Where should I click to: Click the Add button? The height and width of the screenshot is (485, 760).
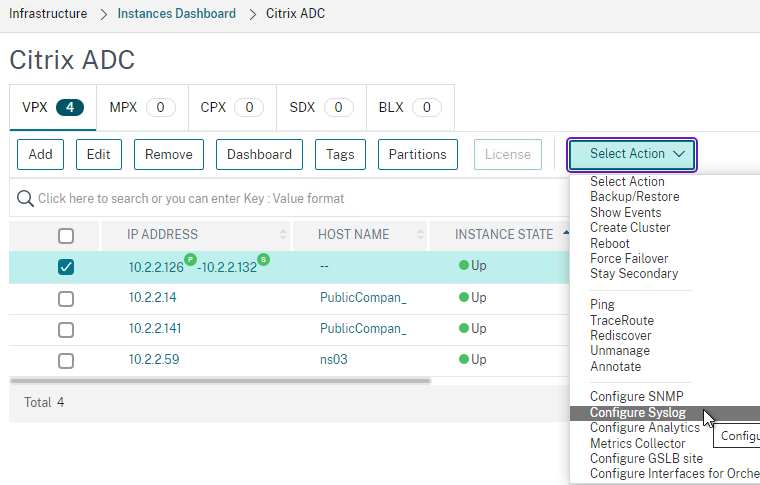(x=40, y=155)
